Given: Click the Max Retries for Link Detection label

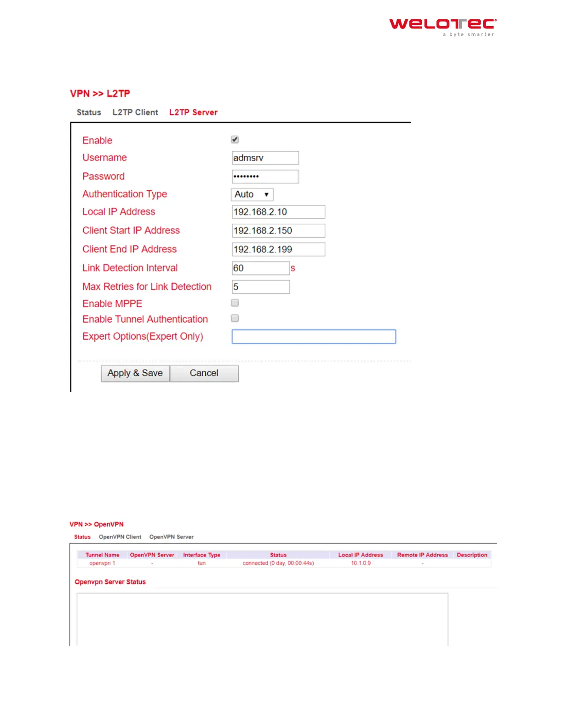Looking at the screenshot, I should click(x=147, y=287).
